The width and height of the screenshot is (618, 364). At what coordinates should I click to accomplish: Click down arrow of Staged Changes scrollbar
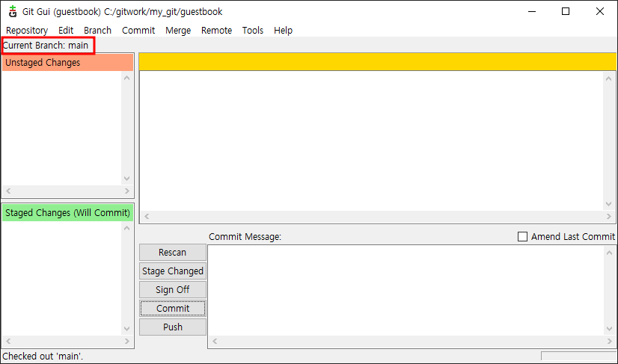click(127, 329)
